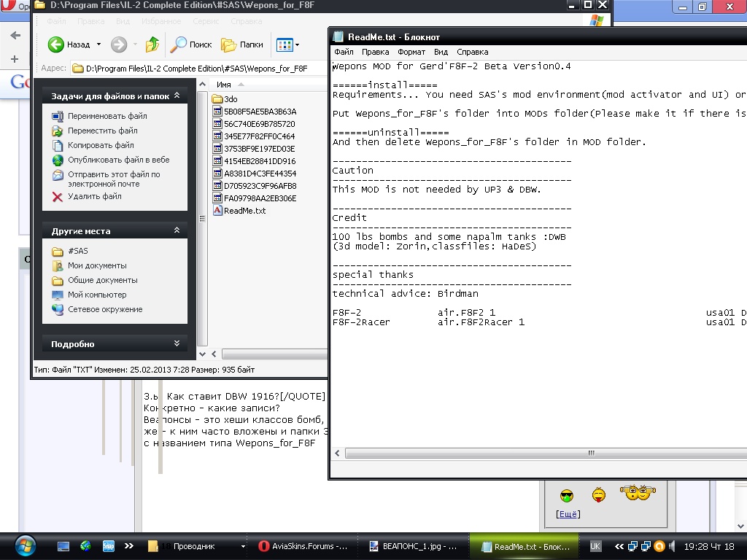
Task: Toggle the Folders (Папки) pane button
Action: point(242,44)
